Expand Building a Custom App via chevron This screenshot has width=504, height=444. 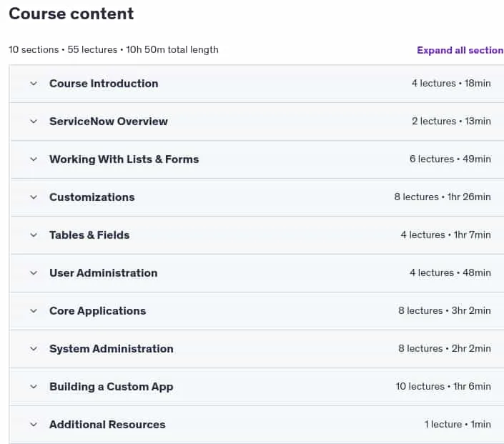point(34,387)
